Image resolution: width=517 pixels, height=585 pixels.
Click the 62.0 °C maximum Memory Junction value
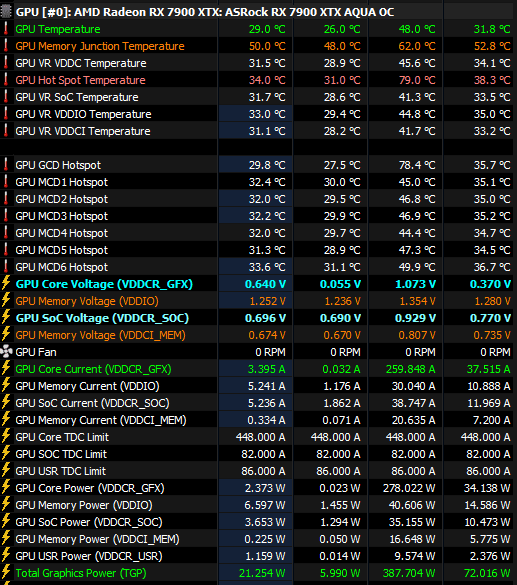[417, 46]
